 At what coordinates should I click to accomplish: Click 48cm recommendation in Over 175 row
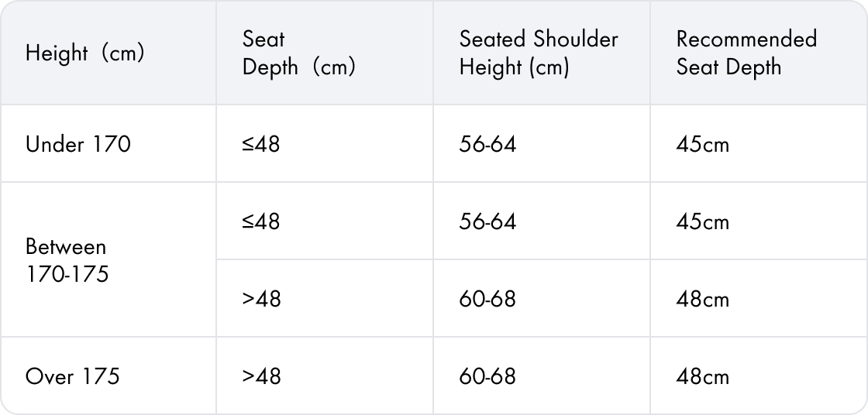tap(703, 377)
